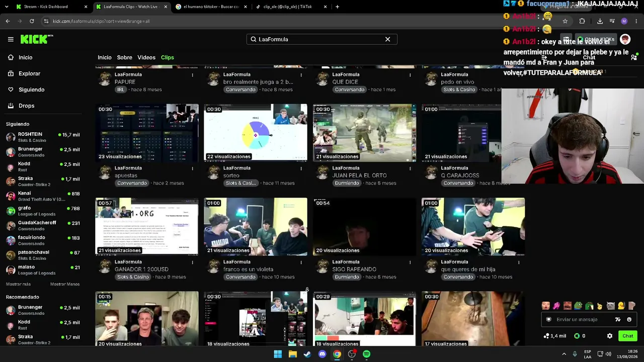The image size is (644, 362).
Task: Open Kenai channel from following list
Action: [43, 196]
